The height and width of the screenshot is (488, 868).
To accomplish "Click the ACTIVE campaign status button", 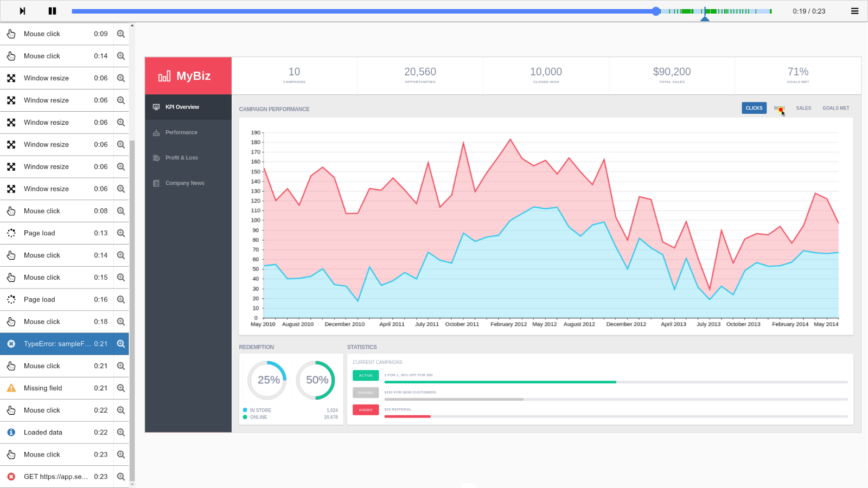I will tap(366, 375).
